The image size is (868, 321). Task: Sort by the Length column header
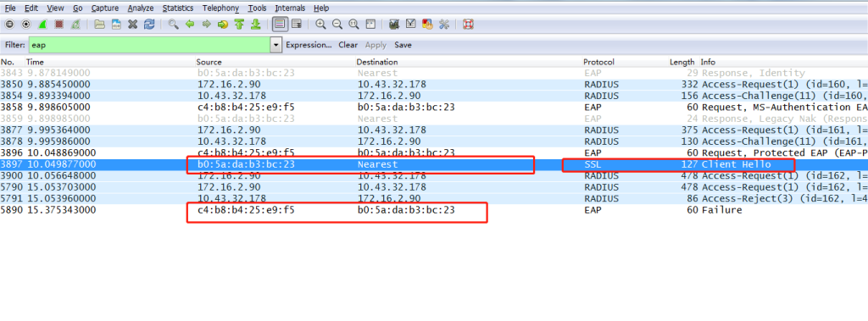click(x=682, y=62)
